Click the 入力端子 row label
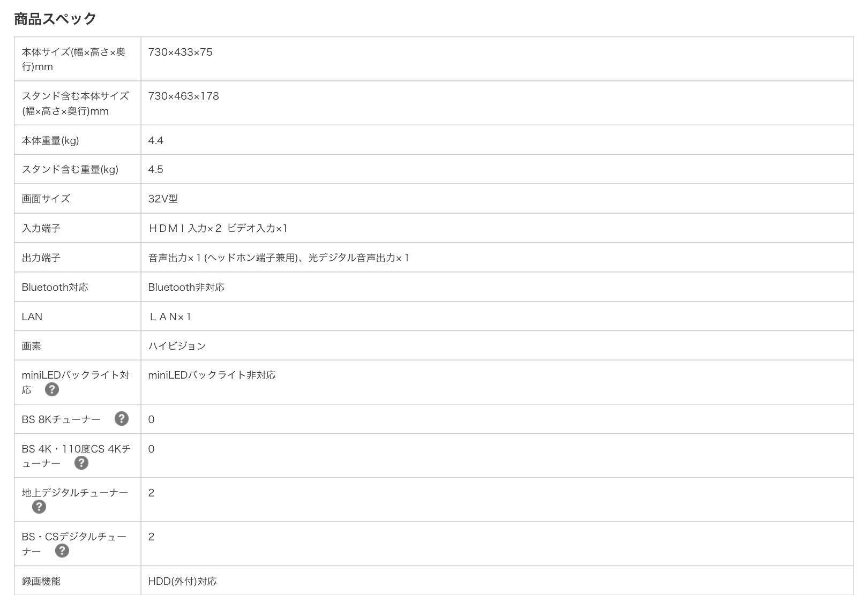The width and height of the screenshot is (868, 595). coord(41,228)
